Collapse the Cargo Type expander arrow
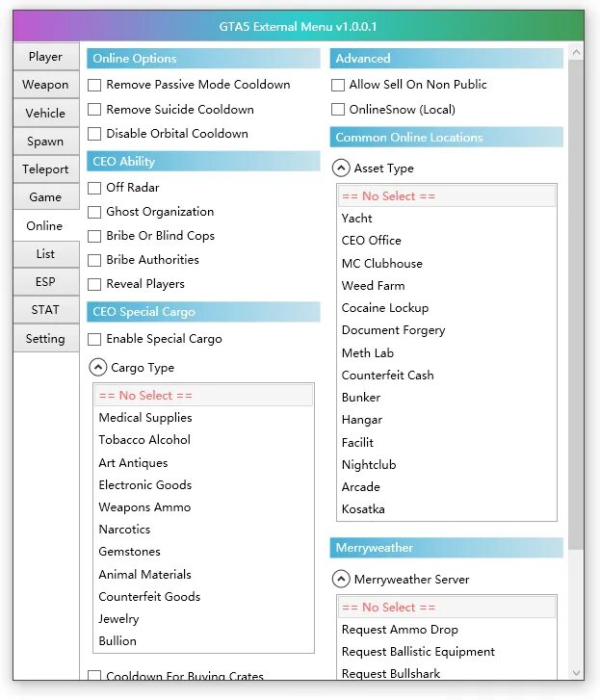600x700 pixels. tap(98, 368)
